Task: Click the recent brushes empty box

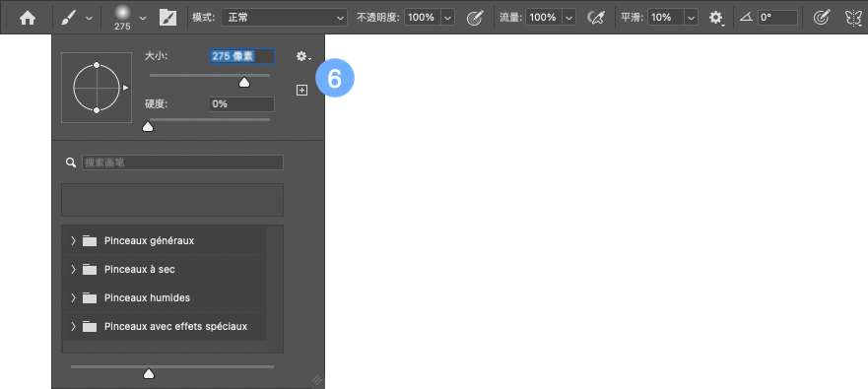Action: point(172,200)
